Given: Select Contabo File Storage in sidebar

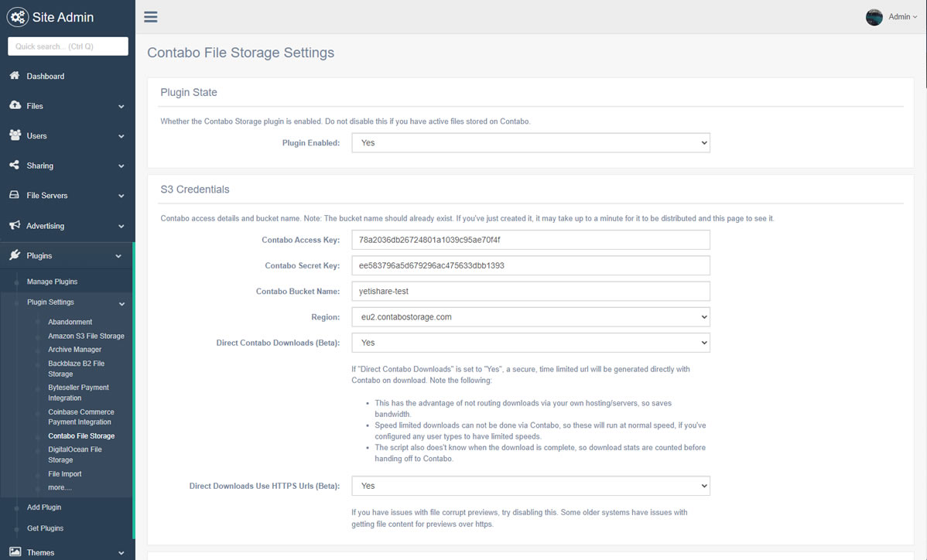Looking at the screenshot, I should pos(81,436).
